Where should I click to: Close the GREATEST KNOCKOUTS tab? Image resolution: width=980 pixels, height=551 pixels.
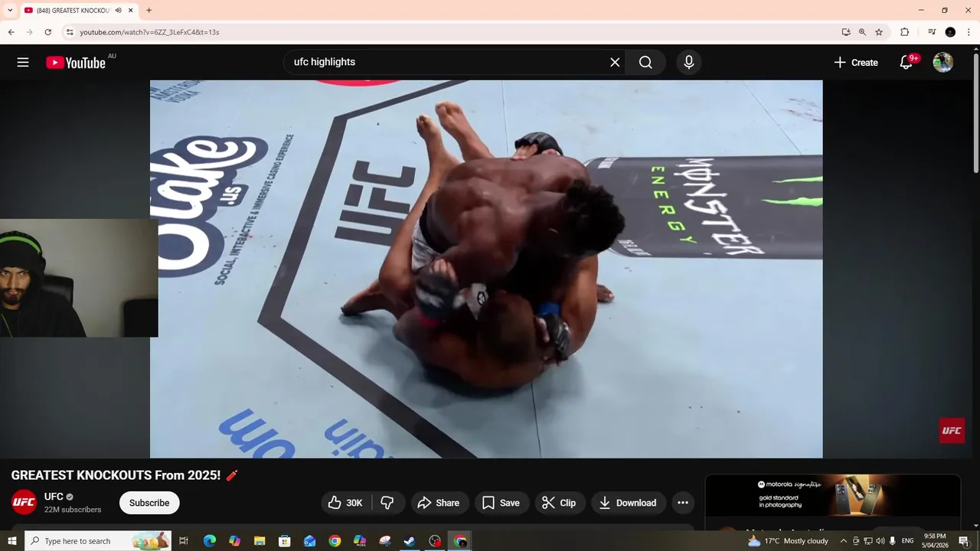pos(131,11)
